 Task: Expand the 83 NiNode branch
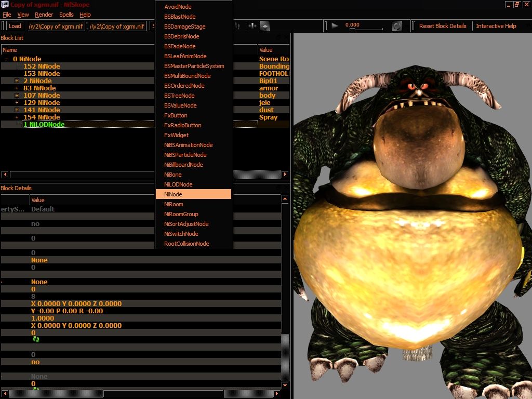pos(17,88)
